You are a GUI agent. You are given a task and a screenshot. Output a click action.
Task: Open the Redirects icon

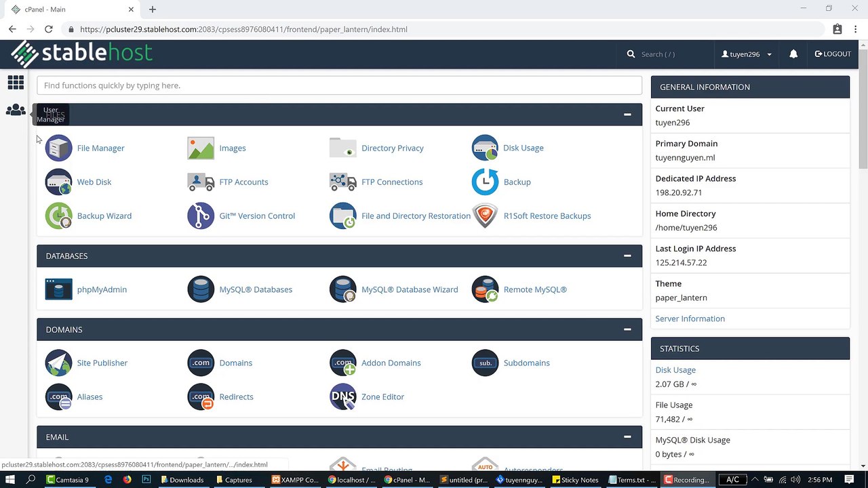click(x=201, y=396)
